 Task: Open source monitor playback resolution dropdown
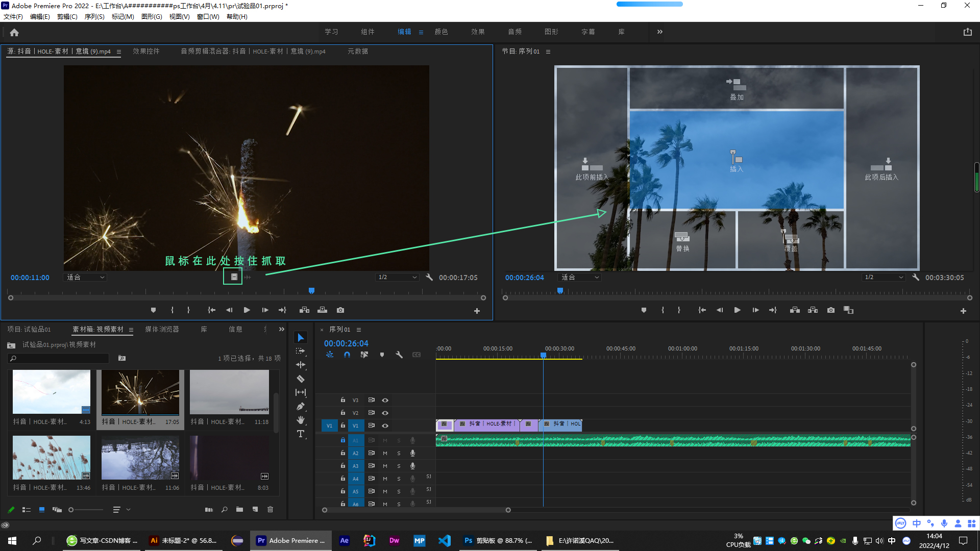[397, 277]
